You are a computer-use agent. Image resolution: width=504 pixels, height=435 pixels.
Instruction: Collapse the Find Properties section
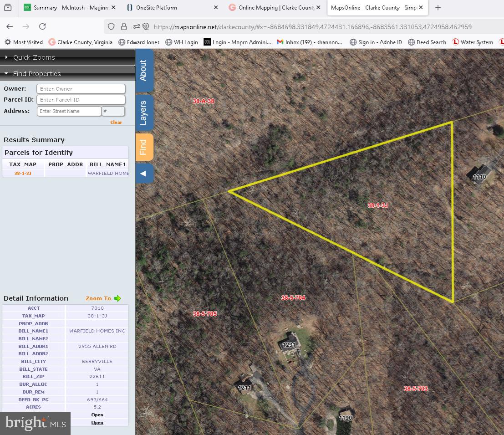click(36, 73)
